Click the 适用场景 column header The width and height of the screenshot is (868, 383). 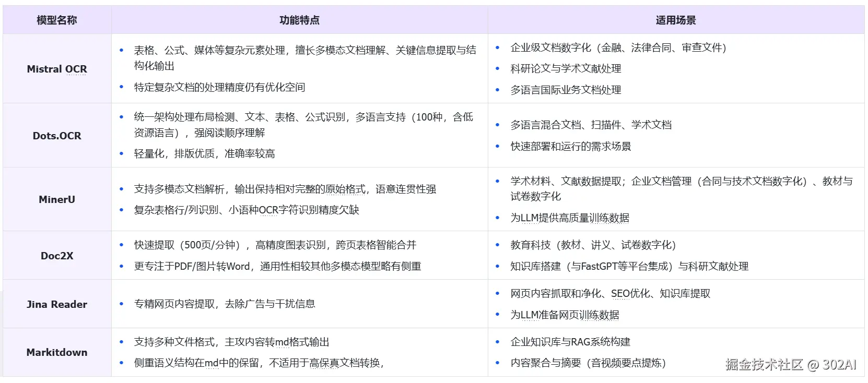[676, 20]
